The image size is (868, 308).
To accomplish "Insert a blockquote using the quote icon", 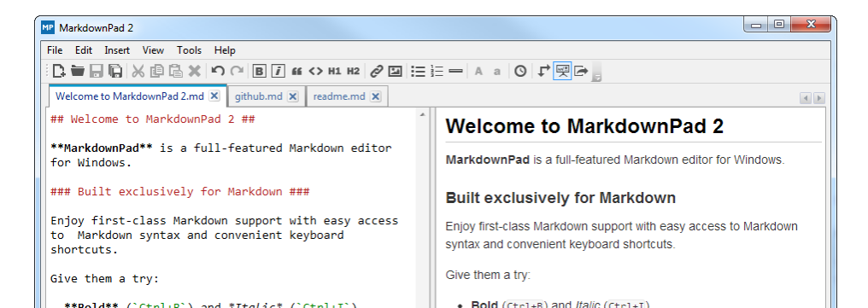I will 296,71.
